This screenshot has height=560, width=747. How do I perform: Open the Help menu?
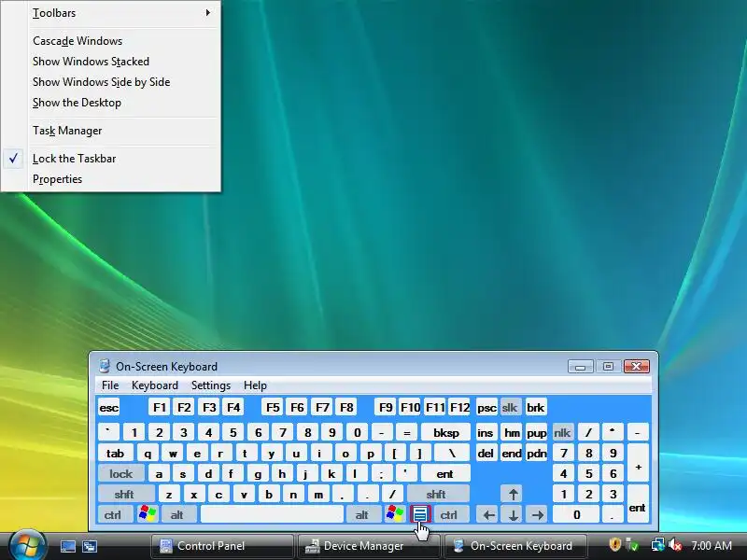tap(255, 385)
